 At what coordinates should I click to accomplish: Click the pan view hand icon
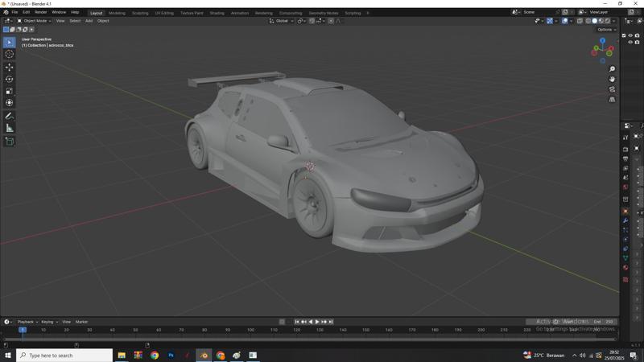click(612, 79)
